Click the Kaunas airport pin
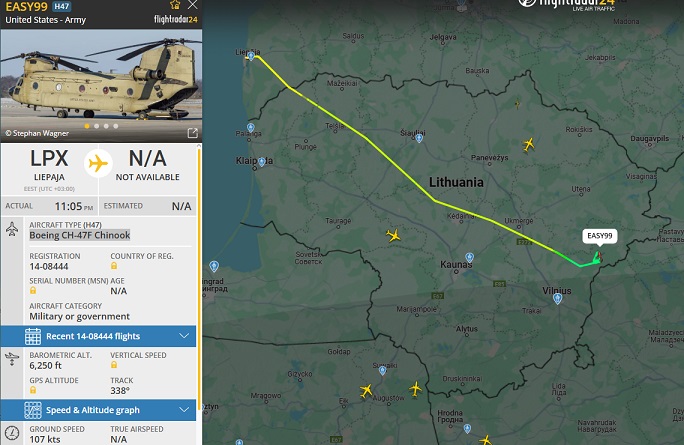This screenshot has width=684, height=445. tap(469, 257)
